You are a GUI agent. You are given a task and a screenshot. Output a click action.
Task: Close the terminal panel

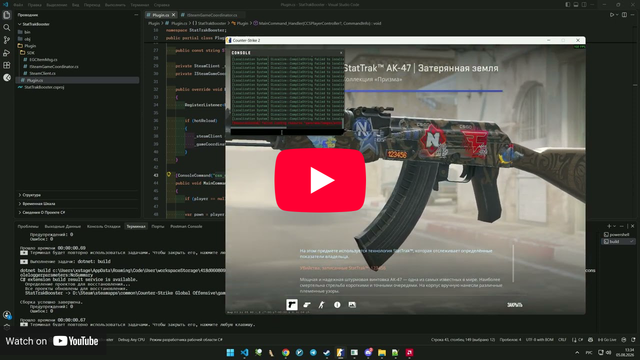point(633,226)
